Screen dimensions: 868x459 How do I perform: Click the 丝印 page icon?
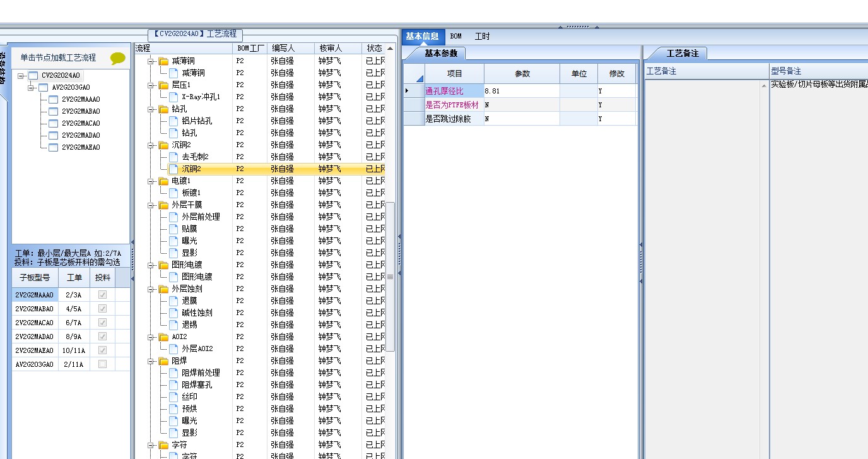click(173, 397)
